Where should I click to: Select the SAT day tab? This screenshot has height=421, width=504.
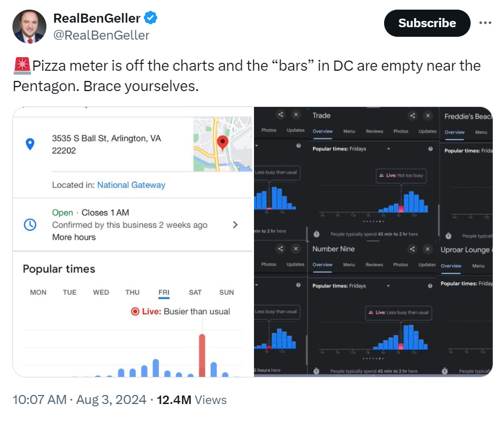[195, 292]
